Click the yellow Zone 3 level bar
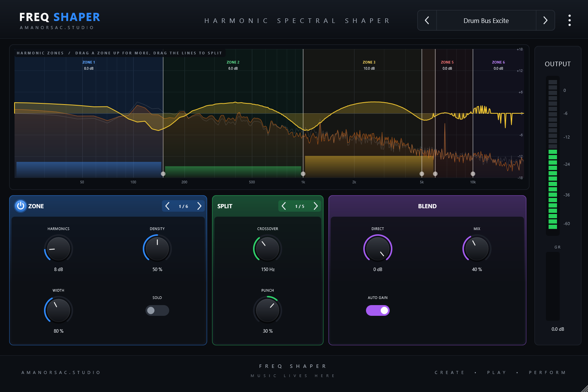This screenshot has width=588, height=392. coord(369,167)
